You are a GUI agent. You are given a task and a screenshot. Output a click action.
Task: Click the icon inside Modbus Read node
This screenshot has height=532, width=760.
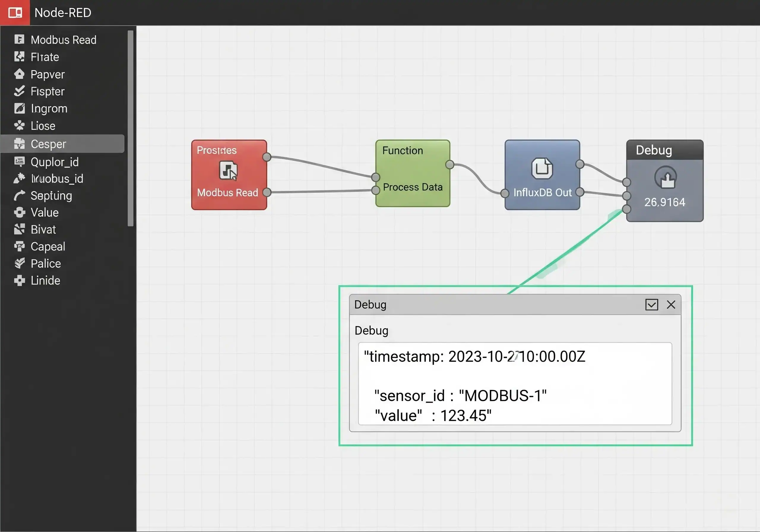coord(228,170)
